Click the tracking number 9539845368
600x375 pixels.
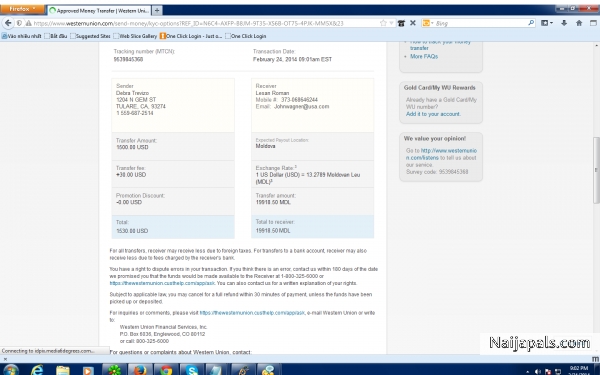coord(128,59)
